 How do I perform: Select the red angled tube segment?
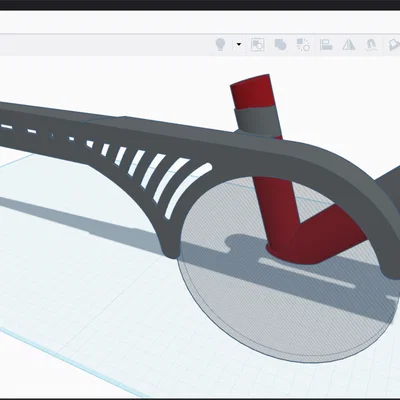pos(327,233)
